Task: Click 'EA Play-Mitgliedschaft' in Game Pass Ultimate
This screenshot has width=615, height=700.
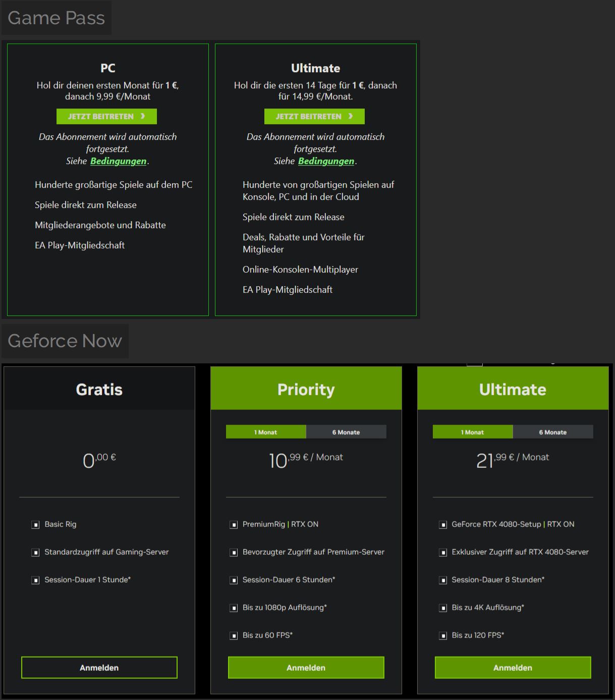Action: coord(288,290)
